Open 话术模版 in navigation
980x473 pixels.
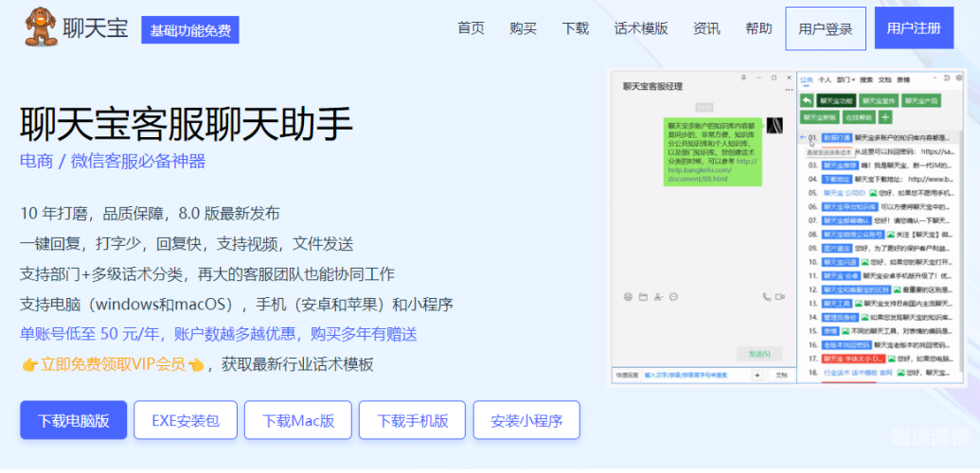click(x=641, y=28)
